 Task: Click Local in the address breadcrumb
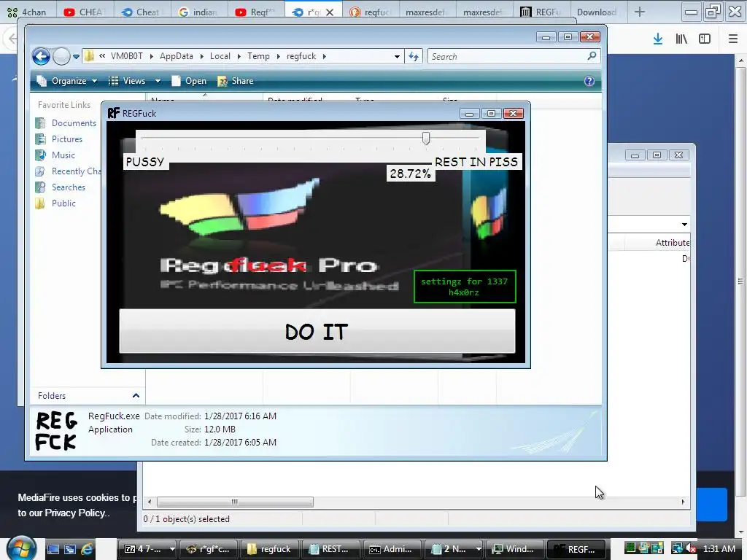[220, 56]
